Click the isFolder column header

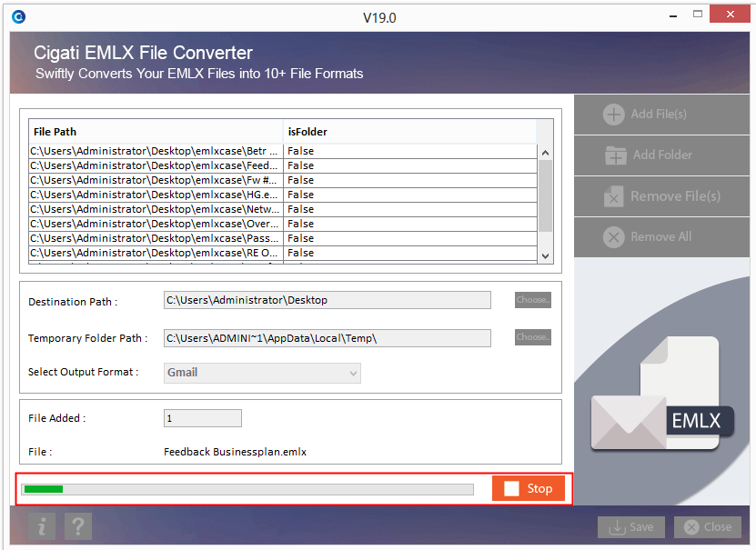pos(409,132)
